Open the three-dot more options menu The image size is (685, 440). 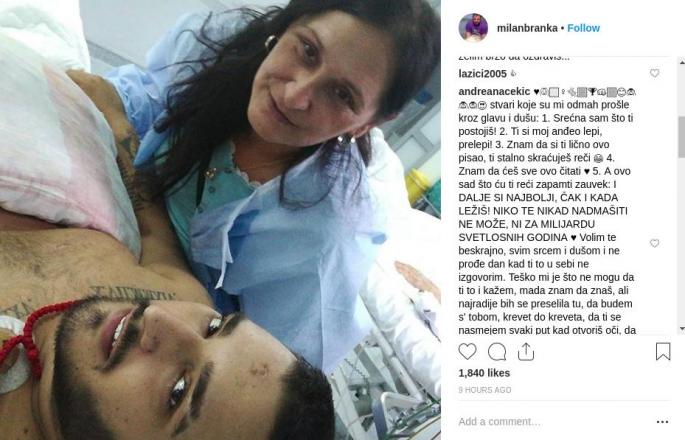(662, 422)
